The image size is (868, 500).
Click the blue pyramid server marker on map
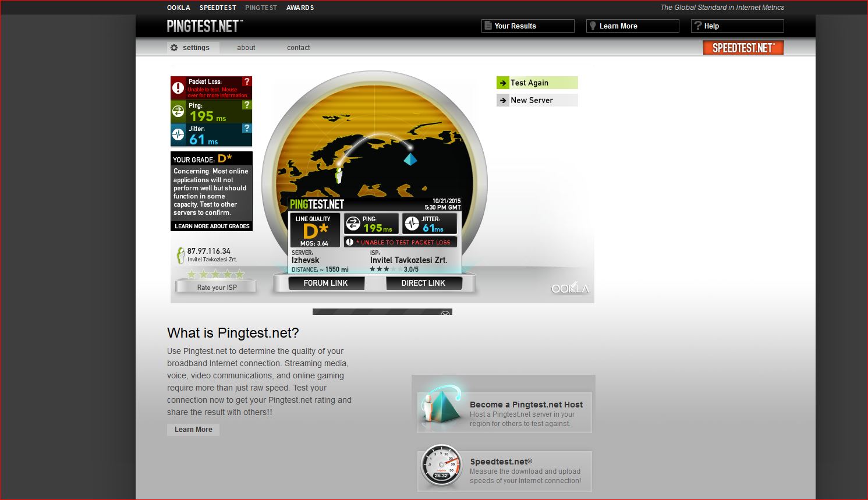(410, 158)
